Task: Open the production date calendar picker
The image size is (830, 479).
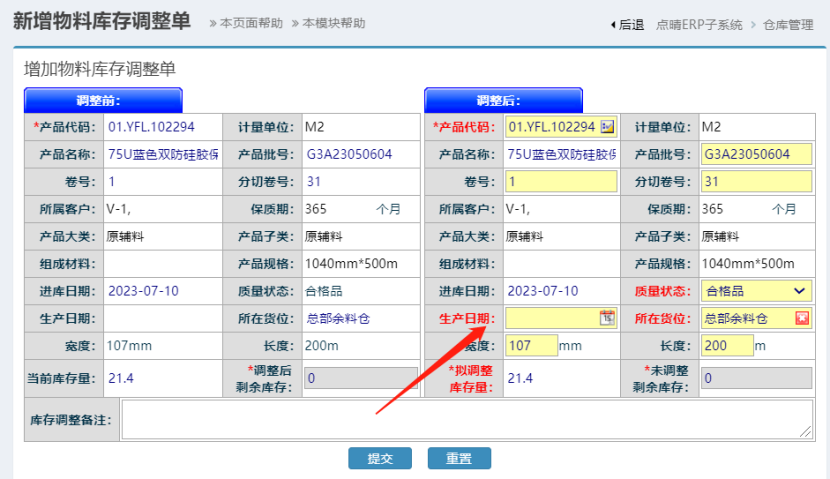Action: (x=607, y=318)
